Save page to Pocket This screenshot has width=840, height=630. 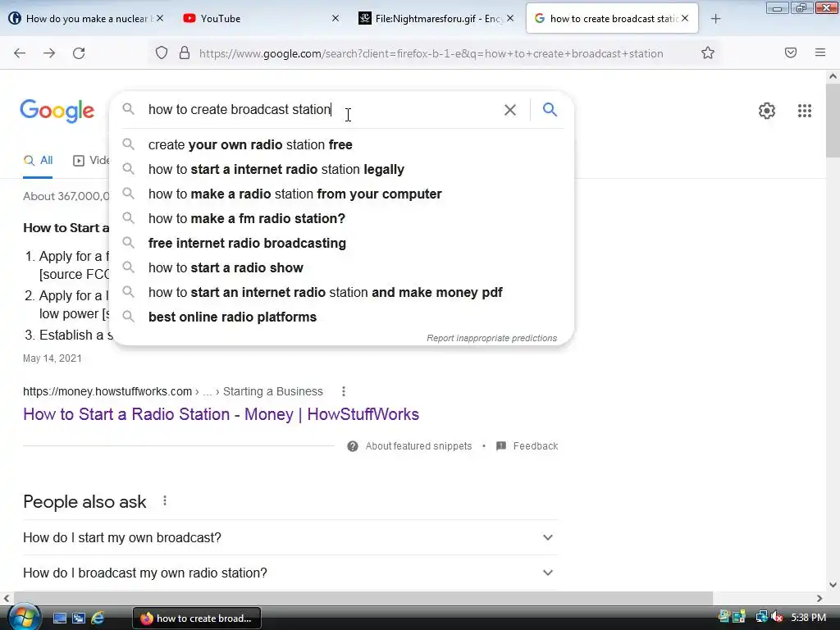point(791,52)
